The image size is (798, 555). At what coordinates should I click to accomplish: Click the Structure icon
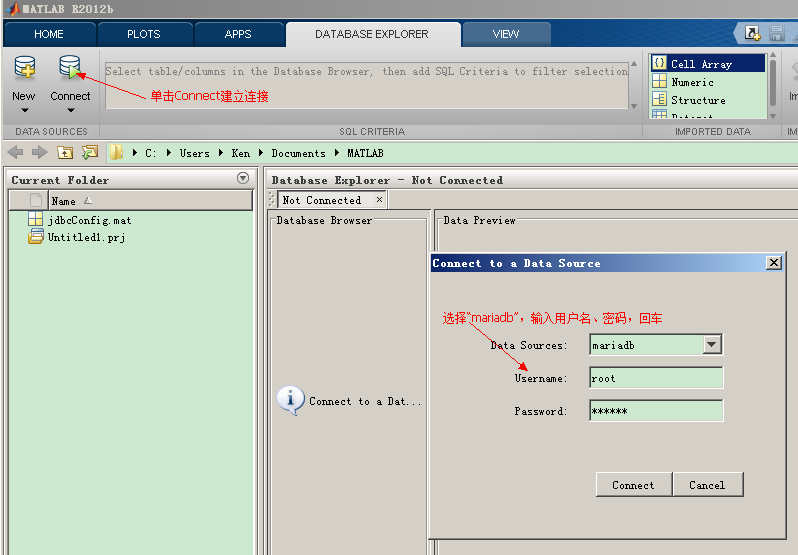point(659,99)
